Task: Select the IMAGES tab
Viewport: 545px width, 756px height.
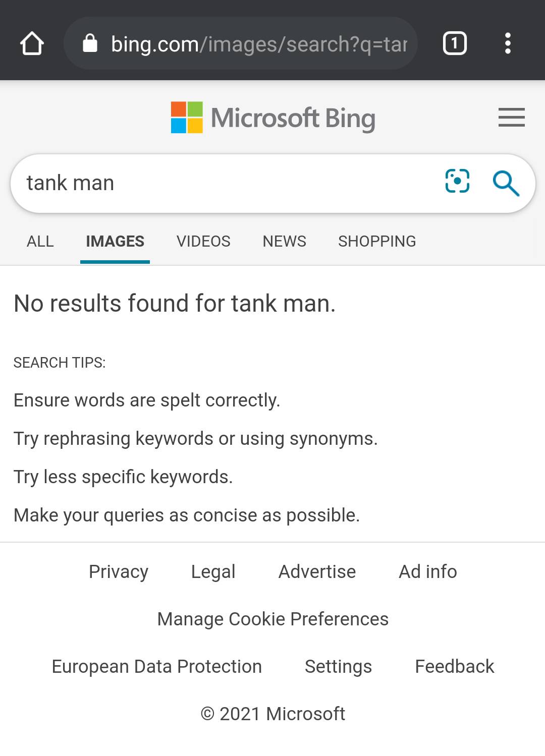Action: (115, 242)
